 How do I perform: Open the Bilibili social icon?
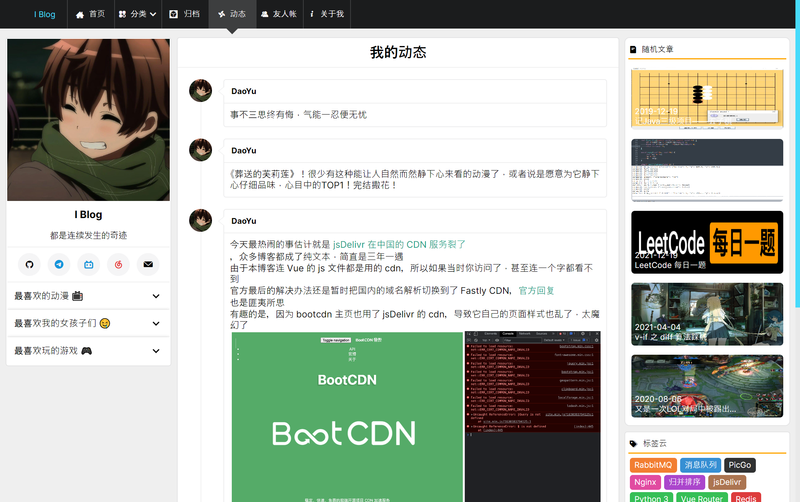(89, 265)
